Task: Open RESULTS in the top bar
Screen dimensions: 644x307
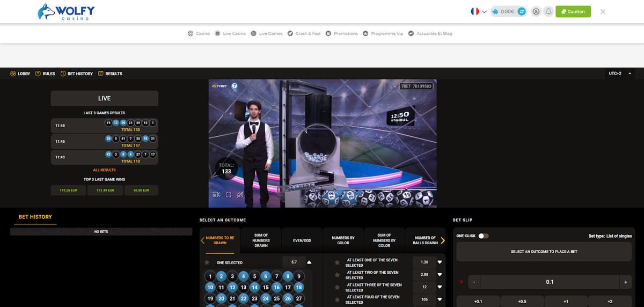Action: pyautogui.click(x=110, y=74)
